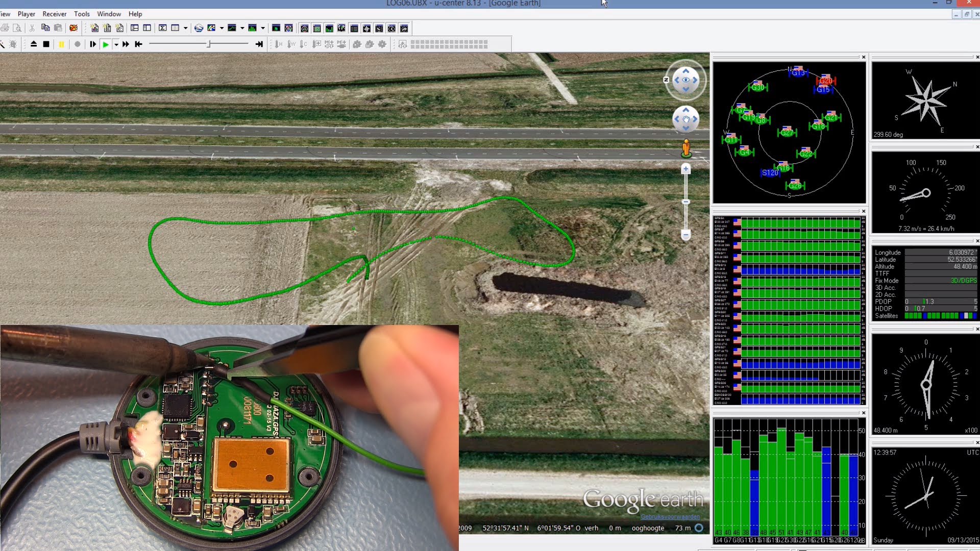Expand the table view dropdown arrow
Image resolution: width=980 pixels, height=551 pixels.
pos(185,28)
